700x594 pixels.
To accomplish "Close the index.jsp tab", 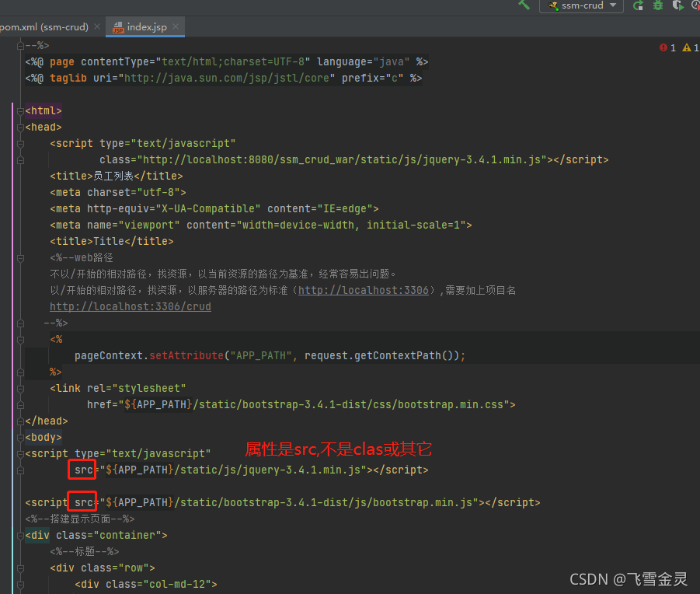I will [x=176, y=26].
